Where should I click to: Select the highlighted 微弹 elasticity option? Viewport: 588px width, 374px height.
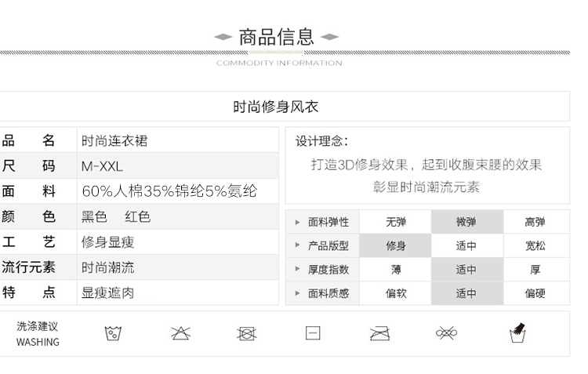(466, 222)
